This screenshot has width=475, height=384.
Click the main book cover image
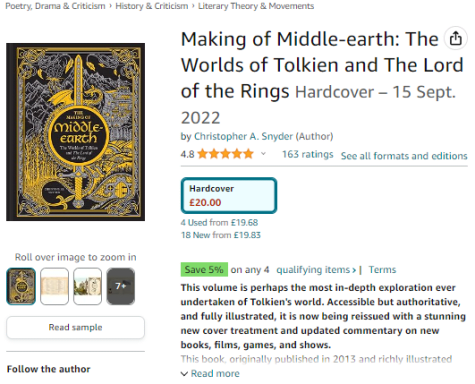pyautogui.click(x=75, y=132)
